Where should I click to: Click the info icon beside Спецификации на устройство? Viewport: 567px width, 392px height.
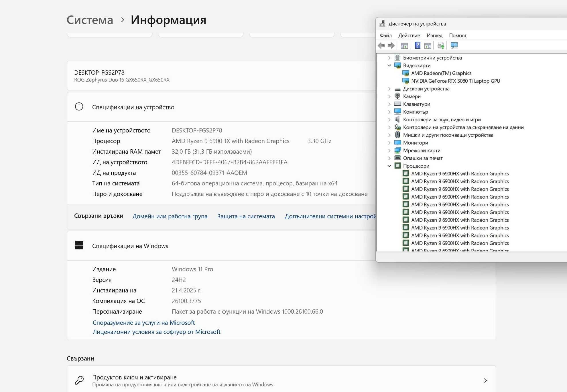pos(79,107)
